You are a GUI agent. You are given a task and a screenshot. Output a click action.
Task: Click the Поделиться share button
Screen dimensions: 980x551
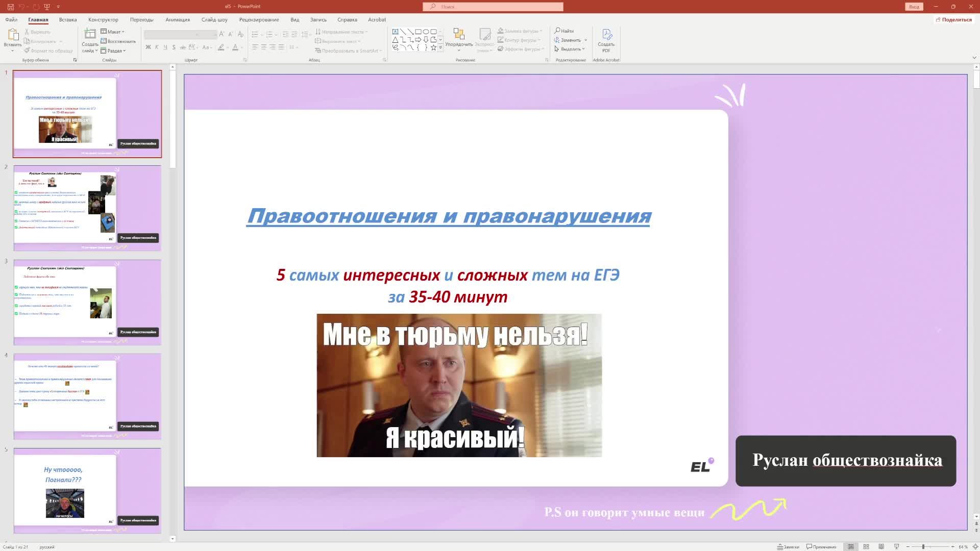[x=953, y=19]
